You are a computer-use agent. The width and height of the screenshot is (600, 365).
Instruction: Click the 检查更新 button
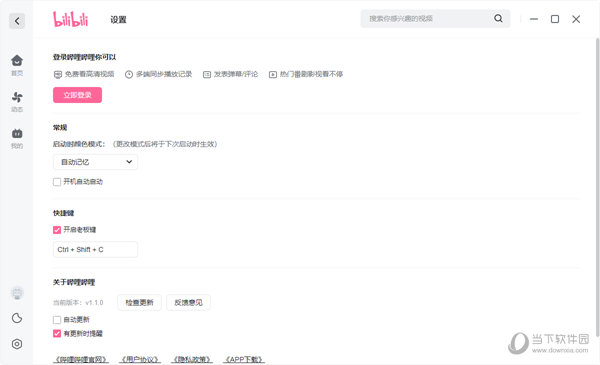[x=139, y=303]
